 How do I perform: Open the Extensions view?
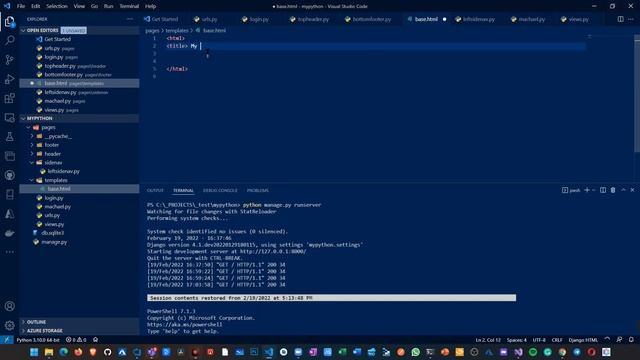pos(9,98)
